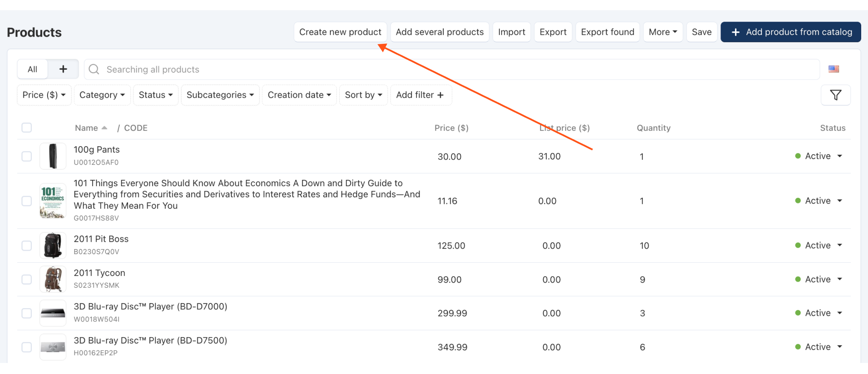
Task: Click the magnifier icon in search bar
Action: tap(94, 69)
